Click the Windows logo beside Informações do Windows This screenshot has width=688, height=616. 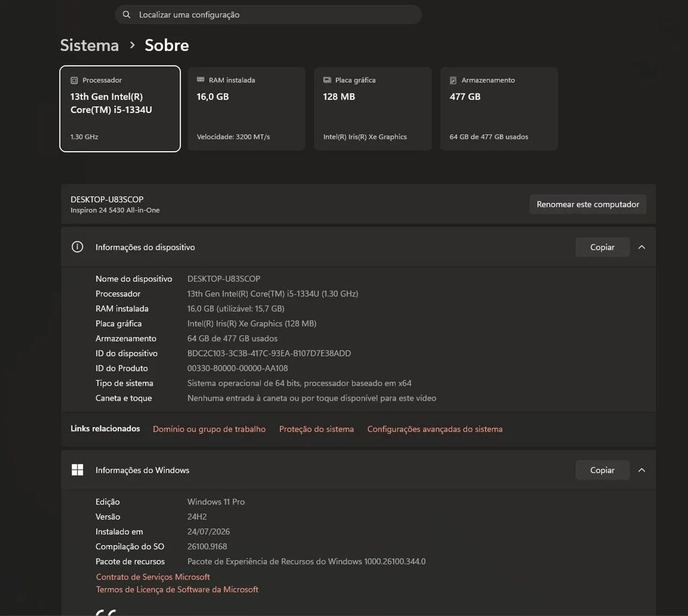point(77,470)
